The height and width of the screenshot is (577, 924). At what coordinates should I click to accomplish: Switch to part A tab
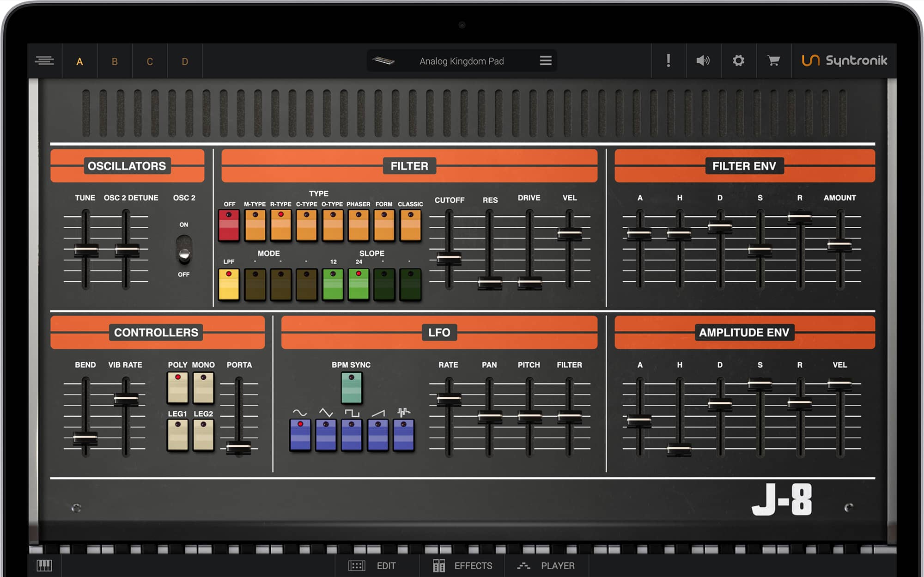pos(79,61)
